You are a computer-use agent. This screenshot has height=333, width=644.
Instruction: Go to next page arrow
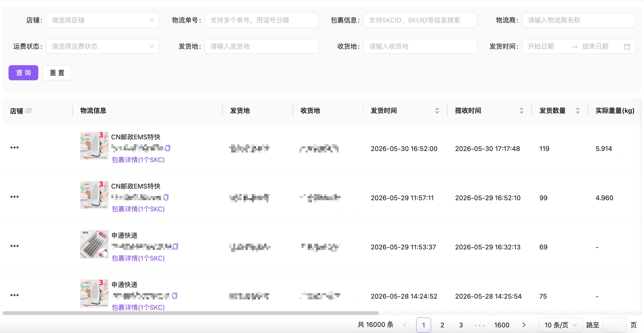coord(524,325)
